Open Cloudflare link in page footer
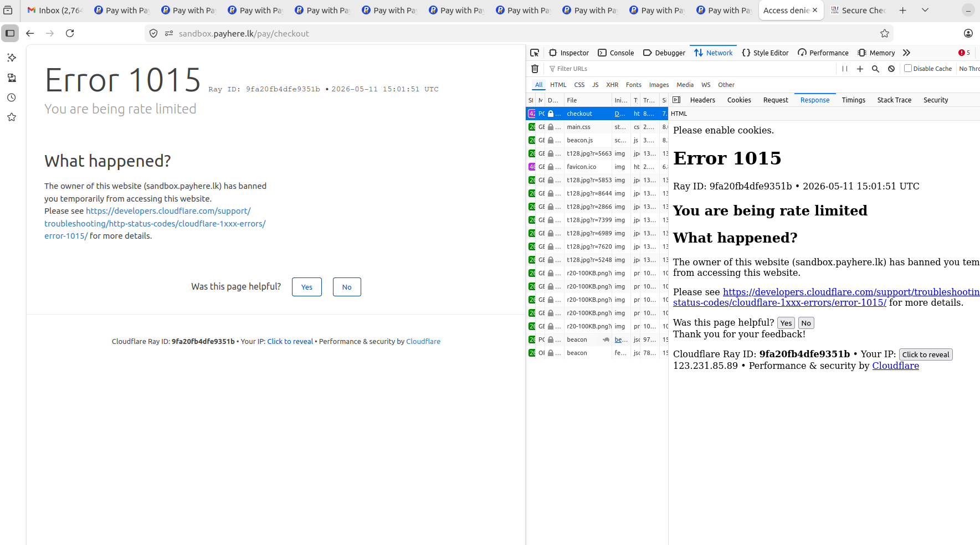 coord(423,341)
